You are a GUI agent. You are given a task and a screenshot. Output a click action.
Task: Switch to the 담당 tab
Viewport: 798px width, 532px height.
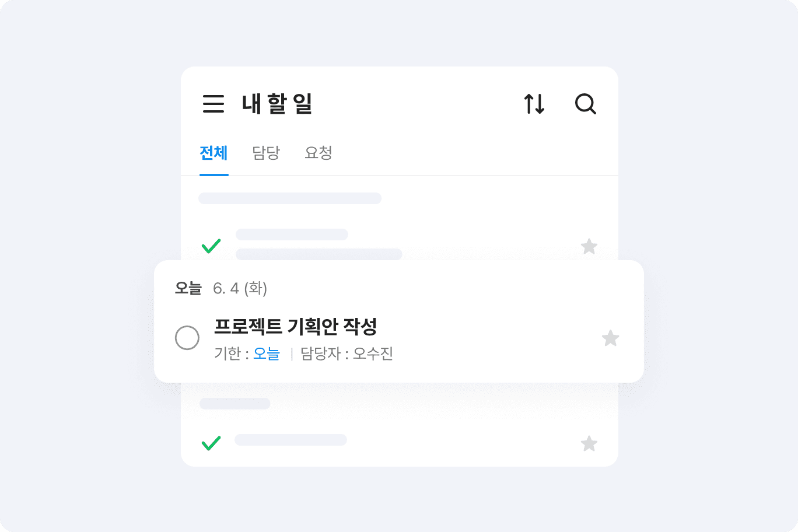point(266,153)
